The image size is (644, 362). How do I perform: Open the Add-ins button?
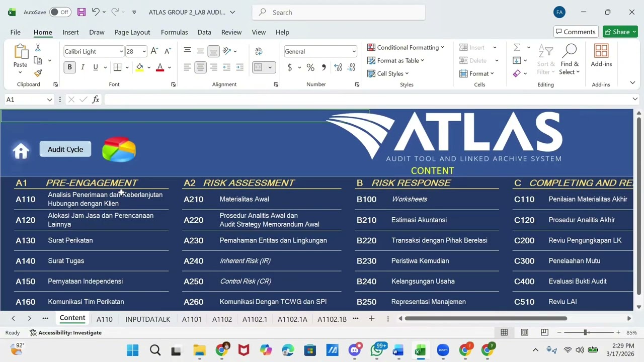[x=601, y=56]
